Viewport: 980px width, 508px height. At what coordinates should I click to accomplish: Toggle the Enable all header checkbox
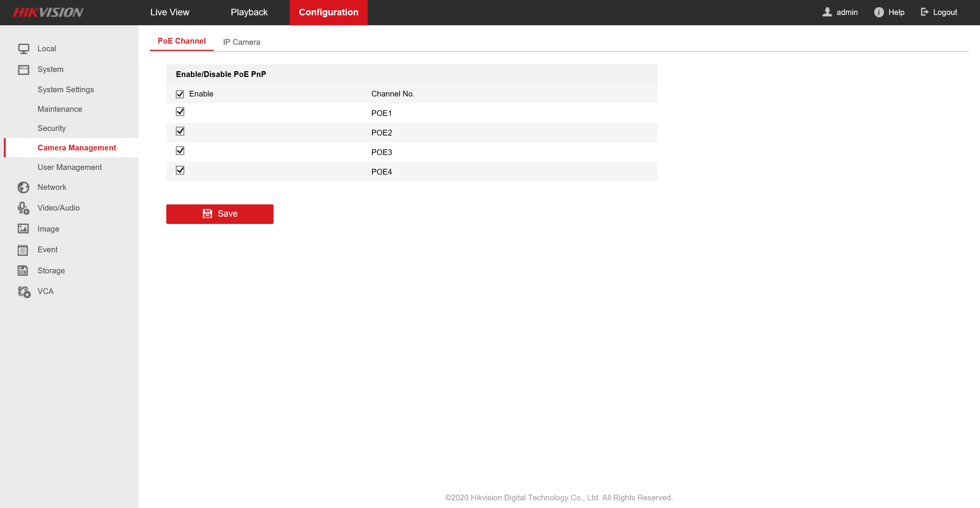coord(180,94)
